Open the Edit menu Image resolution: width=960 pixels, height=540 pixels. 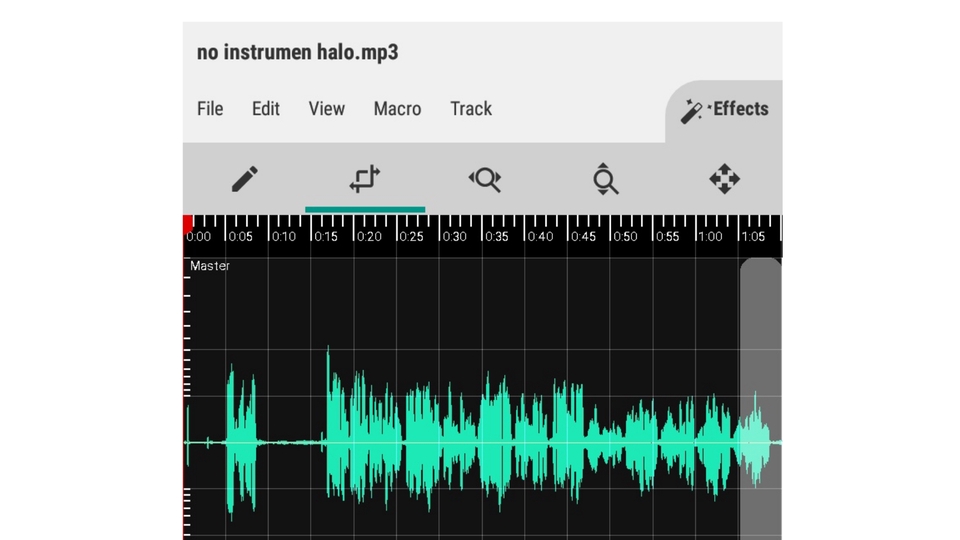[266, 109]
